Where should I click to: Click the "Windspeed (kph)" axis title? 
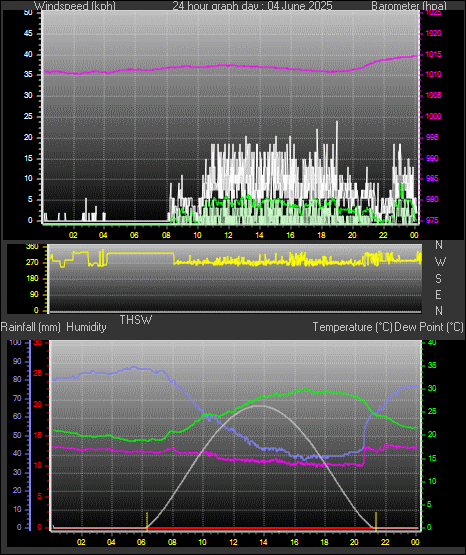pyautogui.click(x=75, y=6)
